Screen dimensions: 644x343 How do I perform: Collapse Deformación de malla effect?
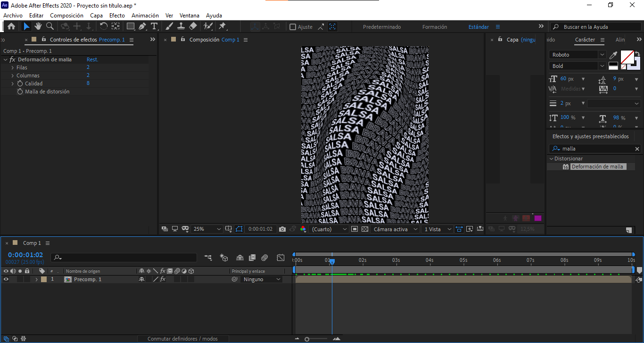[x=5, y=59]
